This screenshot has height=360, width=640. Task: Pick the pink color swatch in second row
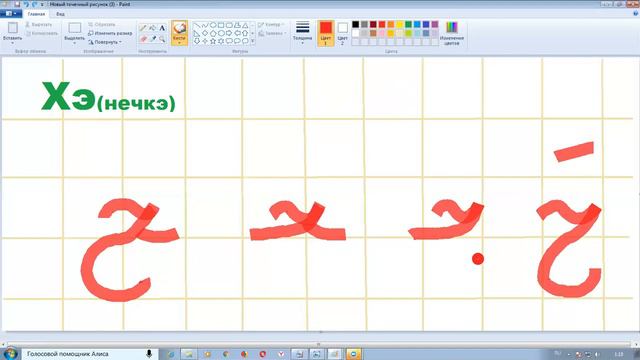382,33
